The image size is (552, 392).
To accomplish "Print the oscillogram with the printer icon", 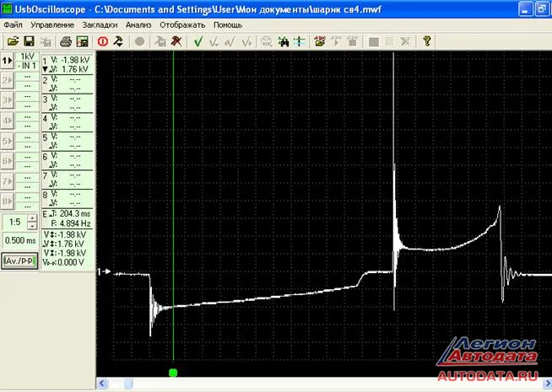I will pos(66,41).
